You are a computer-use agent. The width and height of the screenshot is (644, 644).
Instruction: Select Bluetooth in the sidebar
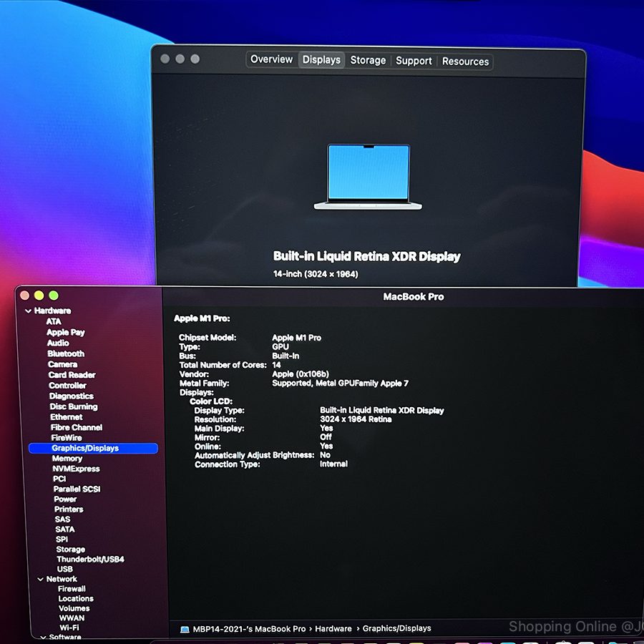click(x=66, y=353)
